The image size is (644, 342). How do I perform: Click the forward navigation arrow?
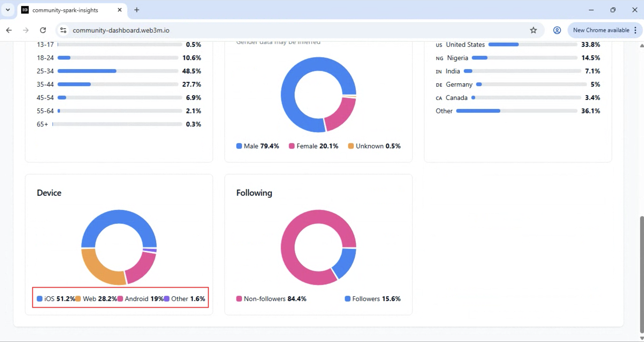point(26,30)
